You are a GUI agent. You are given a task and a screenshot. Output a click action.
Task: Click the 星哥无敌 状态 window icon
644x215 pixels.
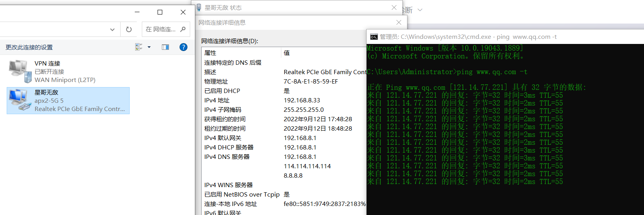tap(199, 7)
